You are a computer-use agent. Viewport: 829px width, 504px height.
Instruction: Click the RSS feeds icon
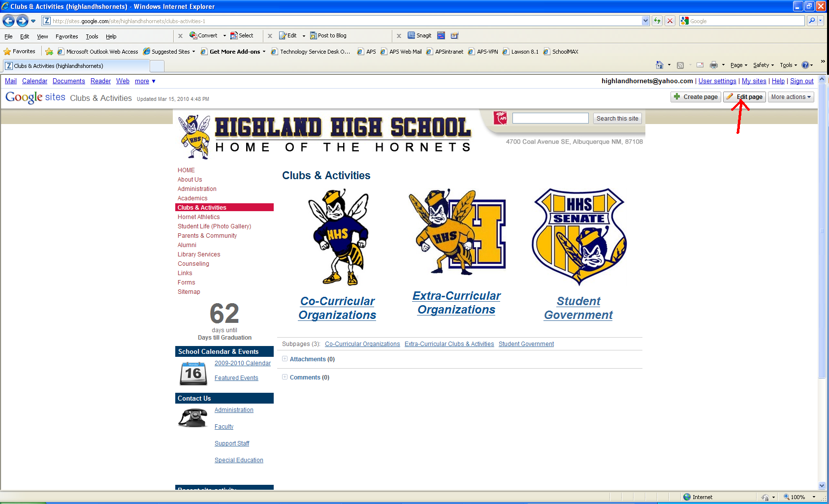click(x=680, y=65)
